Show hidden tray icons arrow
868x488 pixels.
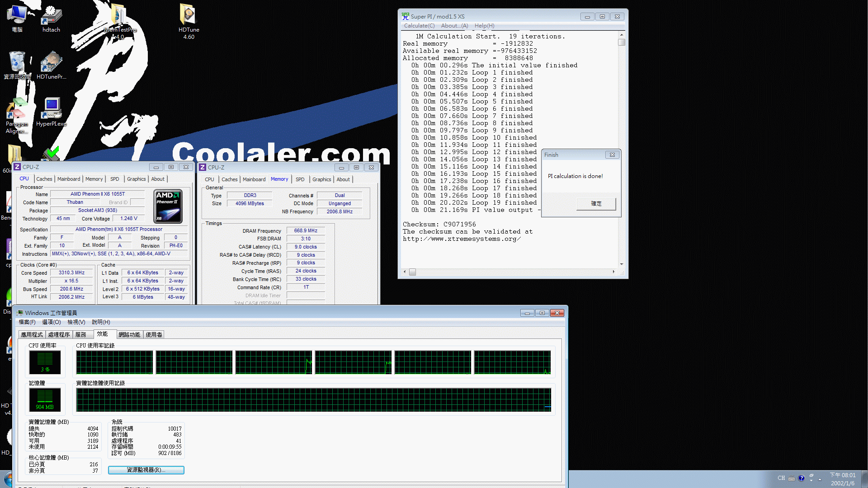tap(820, 479)
